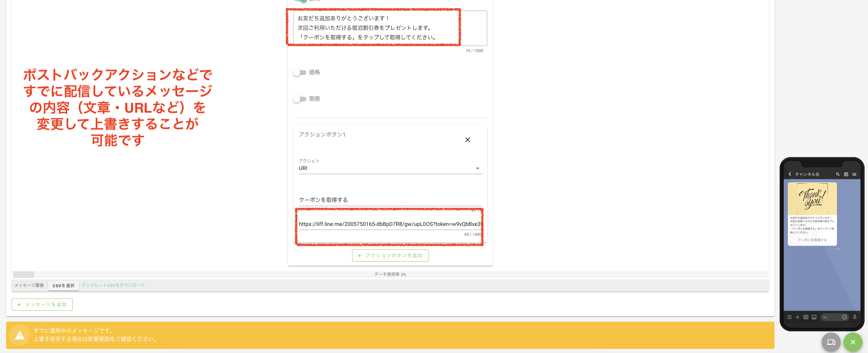The height and width of the screenshot is (353, 868).
Task: Enable the 価格 toggle switch
Action: tap(300, 73)
